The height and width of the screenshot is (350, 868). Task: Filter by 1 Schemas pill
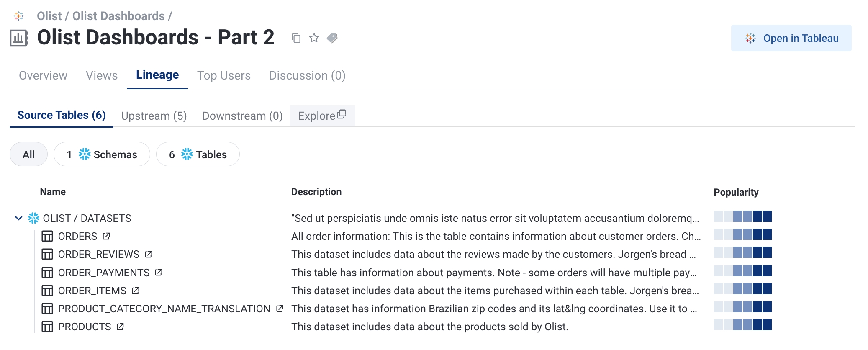point(102,154)
